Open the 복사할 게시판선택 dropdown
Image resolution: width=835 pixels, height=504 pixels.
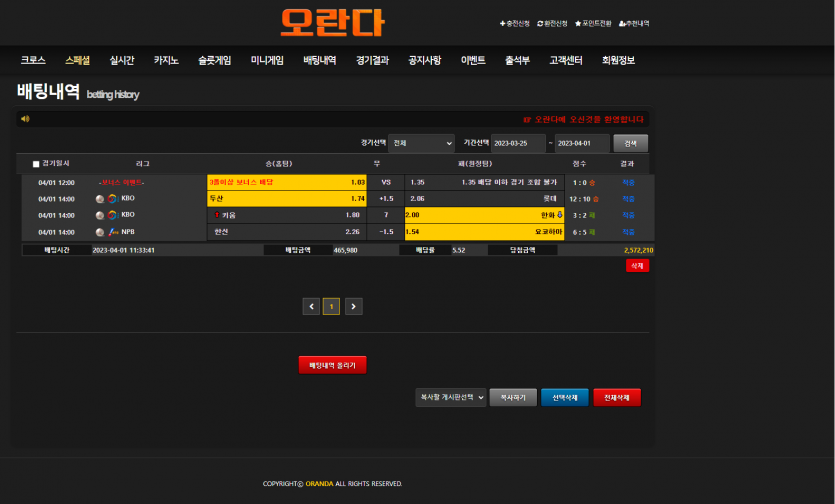coord(450,397)
